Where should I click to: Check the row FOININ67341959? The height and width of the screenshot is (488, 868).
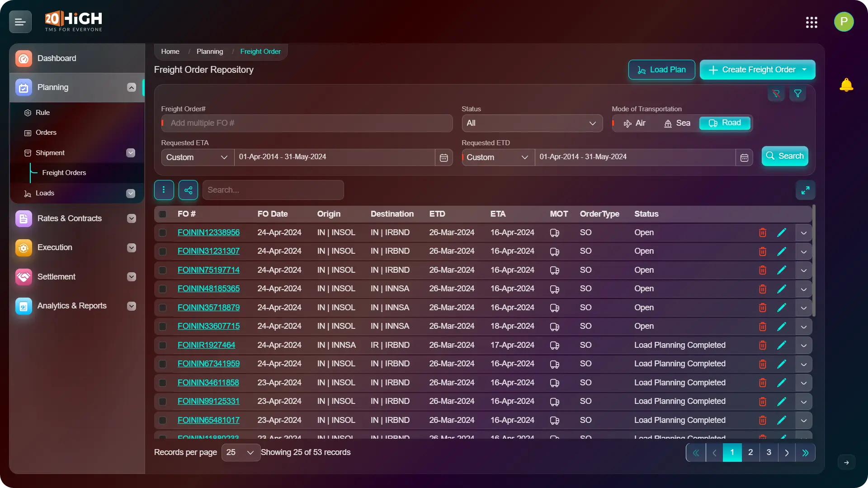[x=163, y=364]
